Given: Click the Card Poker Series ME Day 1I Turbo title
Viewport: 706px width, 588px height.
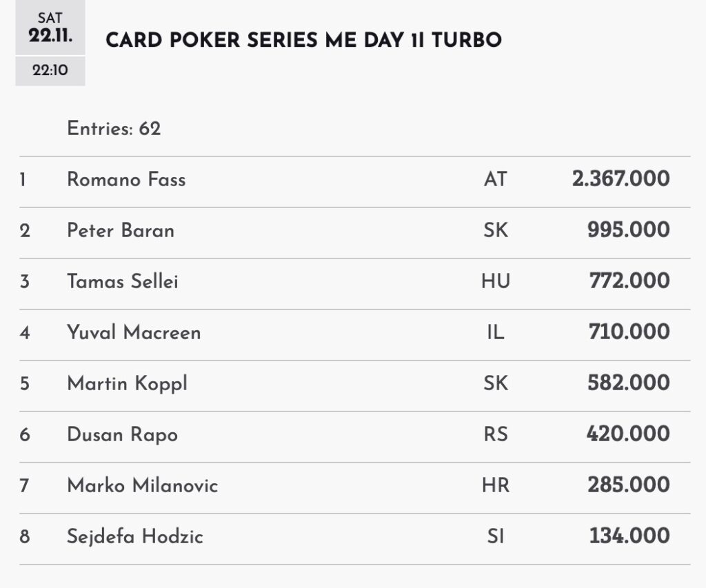Looking at the screenshot, I should pos(303,40).
